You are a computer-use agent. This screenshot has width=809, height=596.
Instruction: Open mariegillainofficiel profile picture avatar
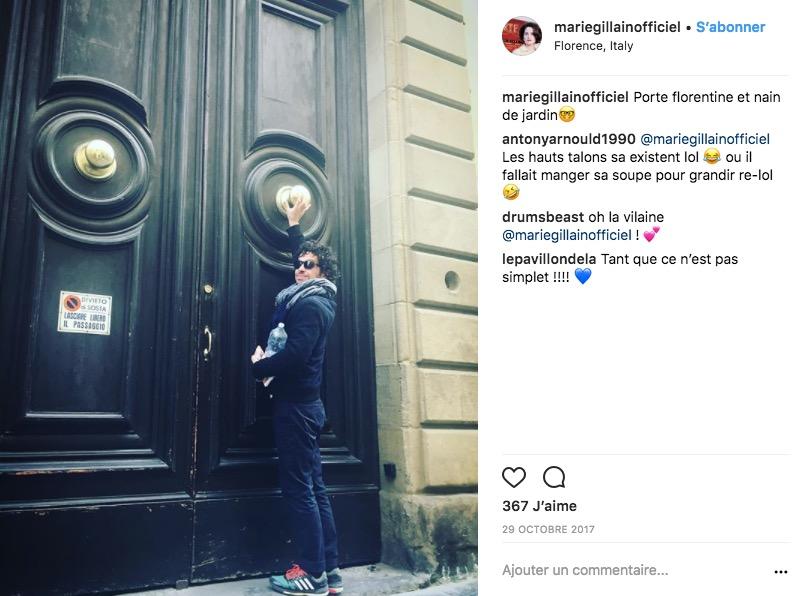tap(522, 36)
